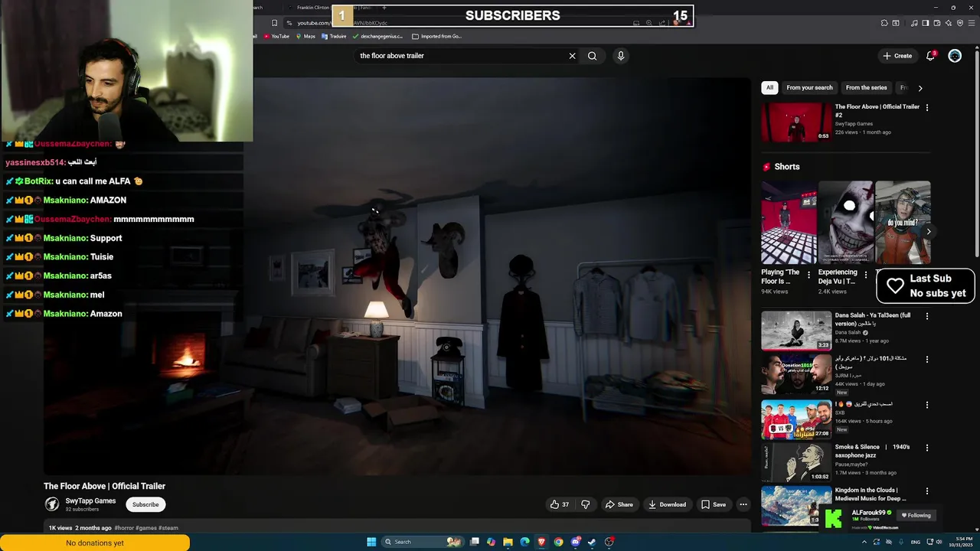Open the Imported from Go... bookmarks folder
Viewport: 980px width, 551px height.
point(436,36)
